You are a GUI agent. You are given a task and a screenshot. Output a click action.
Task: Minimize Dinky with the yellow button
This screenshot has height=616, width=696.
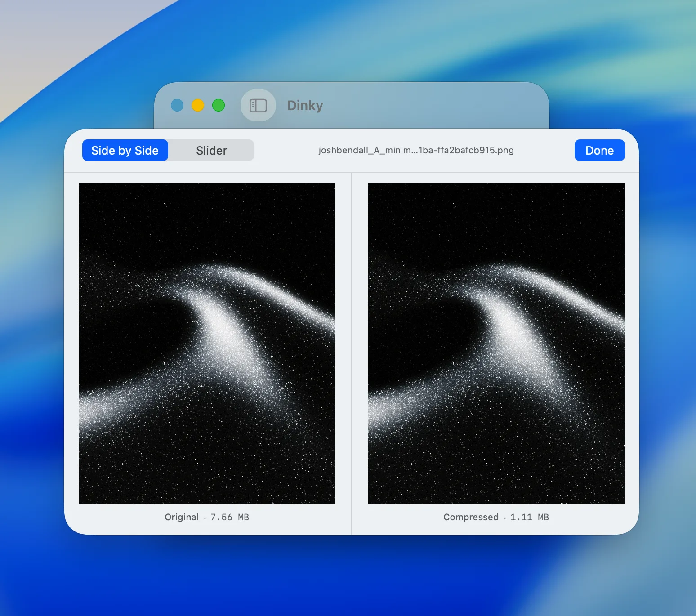tap(198, 106)
